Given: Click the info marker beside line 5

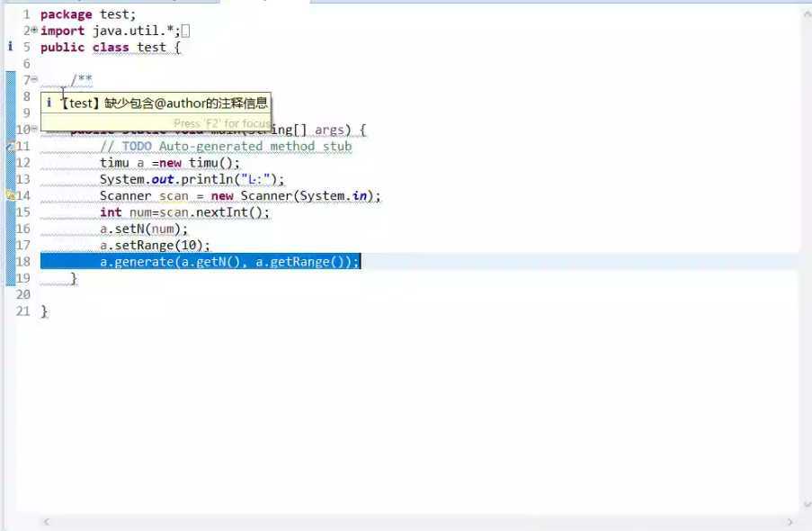Looking at the screenshot, I should [x=10, y=47].
